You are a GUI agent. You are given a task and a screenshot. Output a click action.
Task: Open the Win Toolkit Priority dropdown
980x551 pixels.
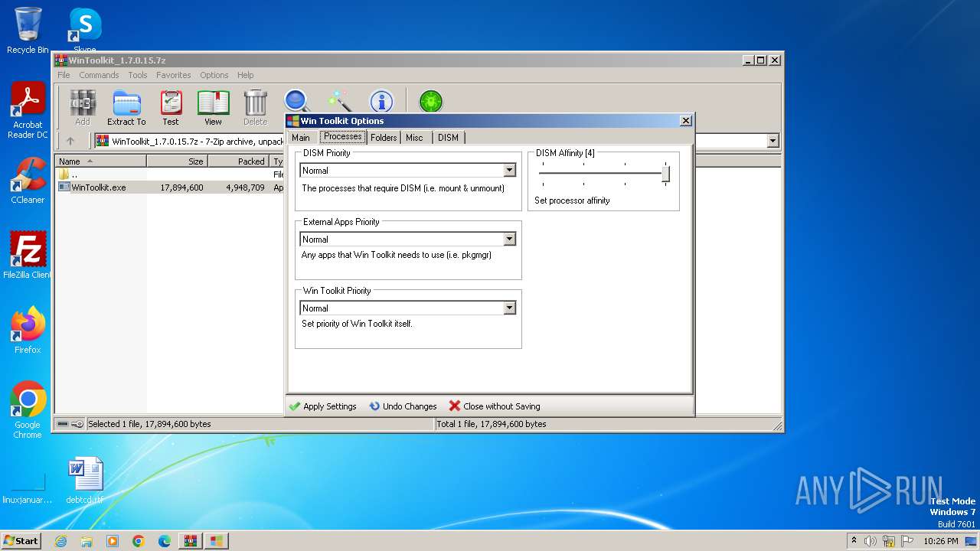[510, 308]
